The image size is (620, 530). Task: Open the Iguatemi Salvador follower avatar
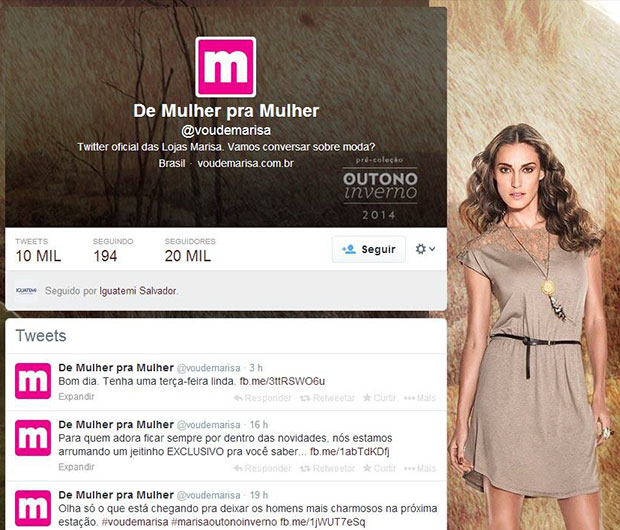coord(26,291)
